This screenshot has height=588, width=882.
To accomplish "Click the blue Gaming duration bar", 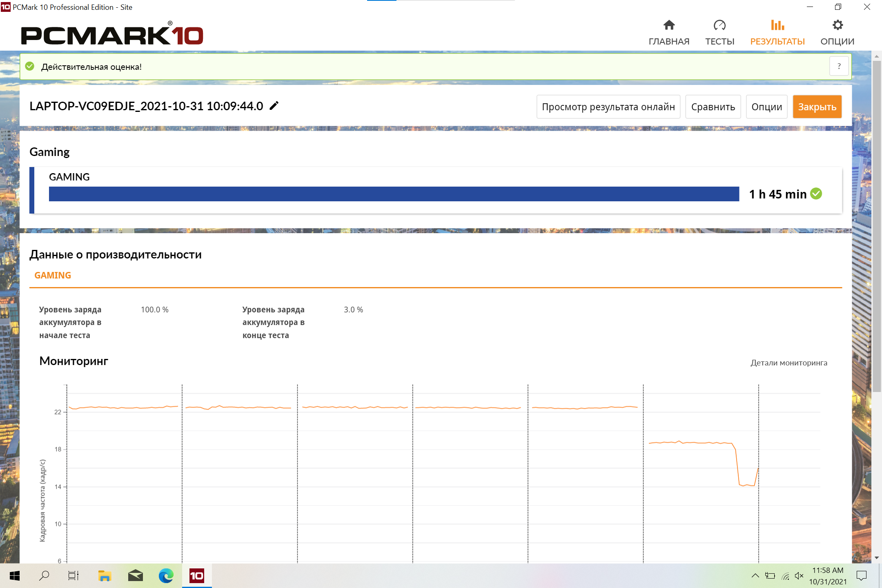I will pyautogui.click(x=394, y=194).
